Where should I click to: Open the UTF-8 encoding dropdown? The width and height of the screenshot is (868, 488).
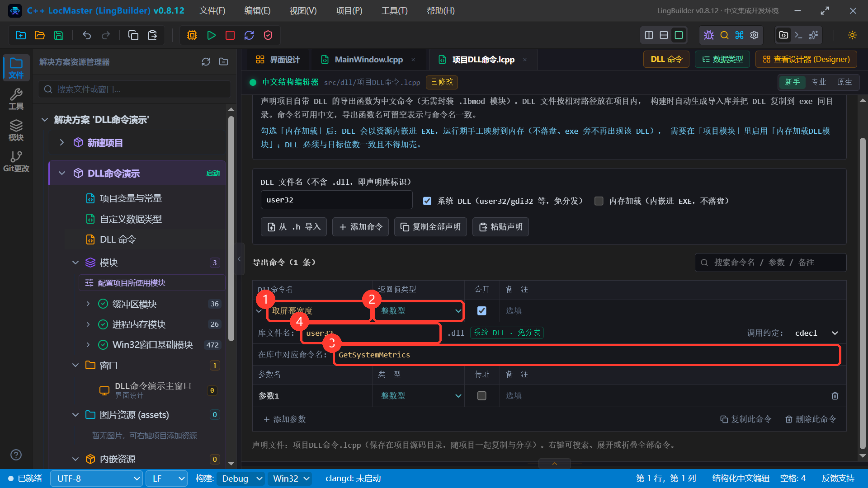[97, 479]
